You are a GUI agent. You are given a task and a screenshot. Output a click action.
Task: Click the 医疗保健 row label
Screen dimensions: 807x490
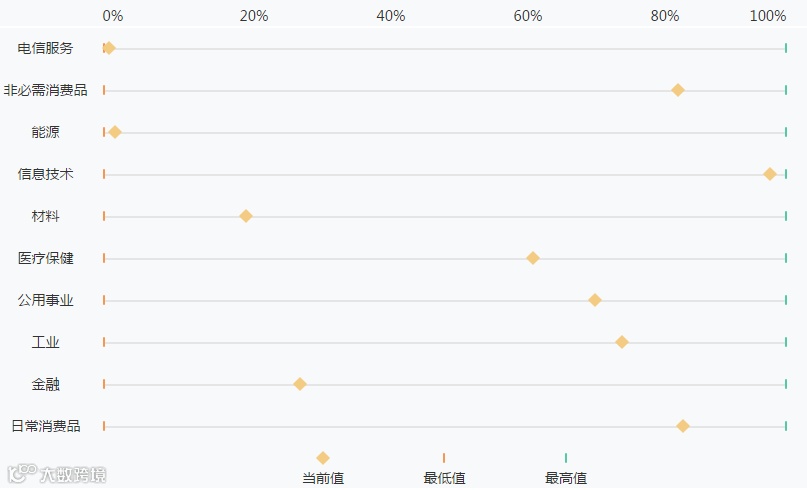click(x=46, y=258)
